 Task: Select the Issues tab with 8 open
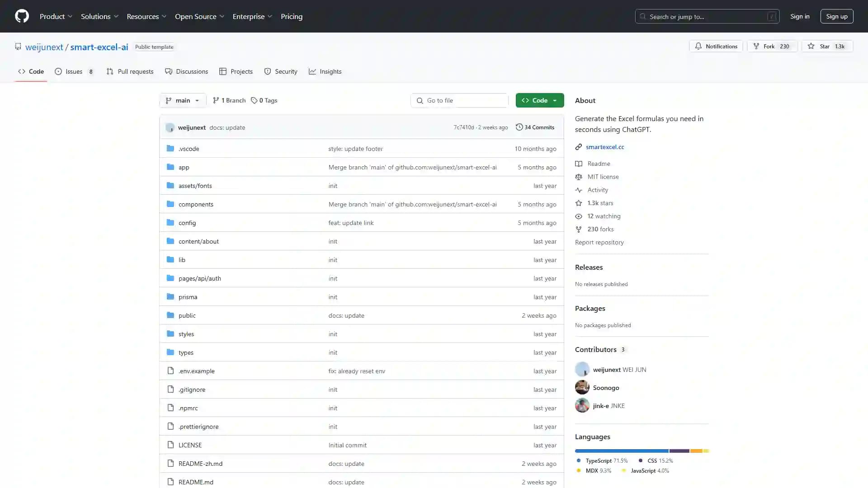pos(74,71)
